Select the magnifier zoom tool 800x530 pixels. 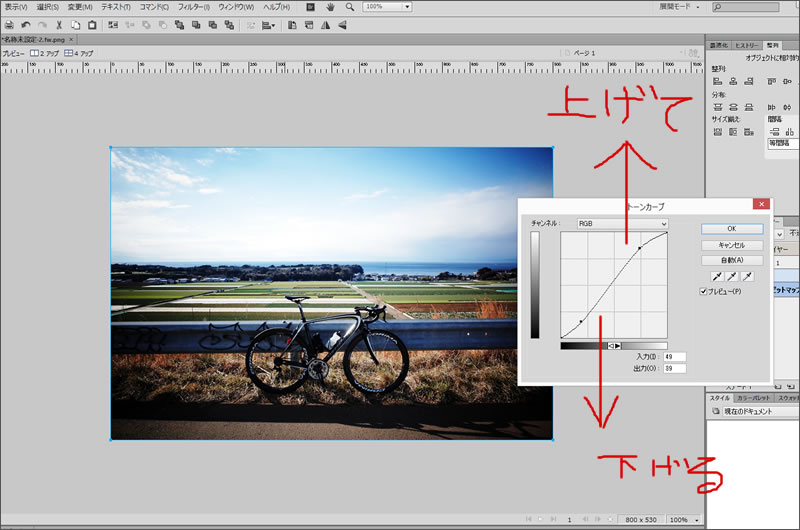point(349,7)
